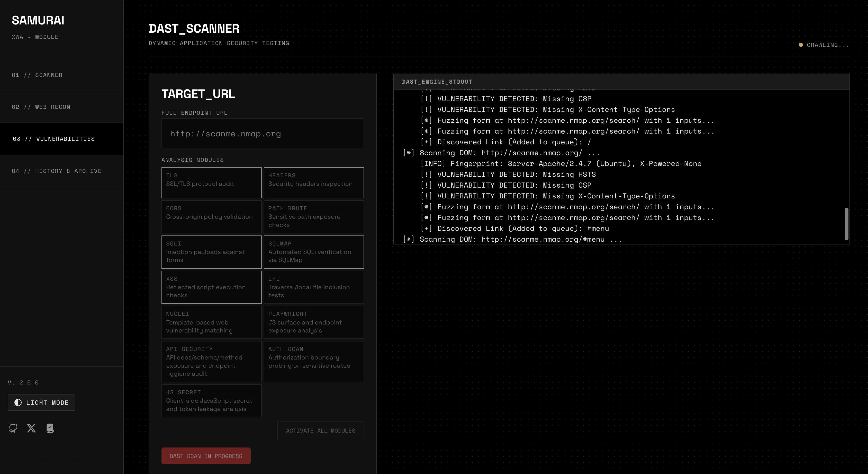Toggle the TLS protocol audit module
Viewport: 868px width, 474px height.
211,182
